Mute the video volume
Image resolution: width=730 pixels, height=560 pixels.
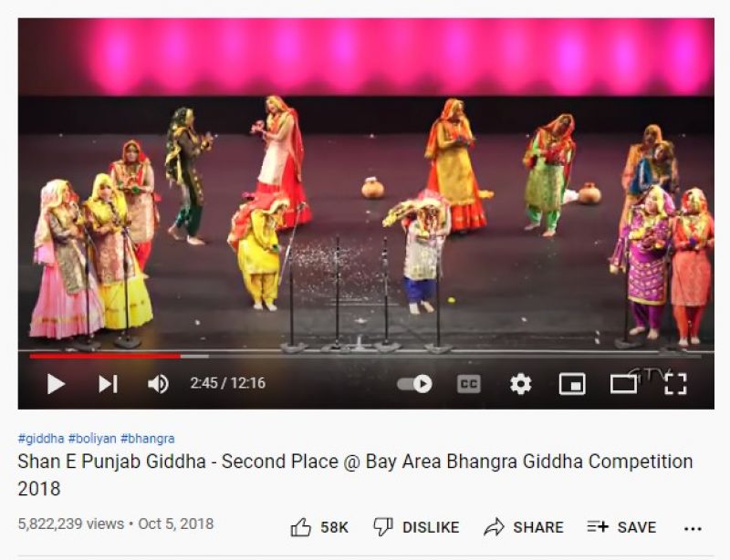click(158, 384)
